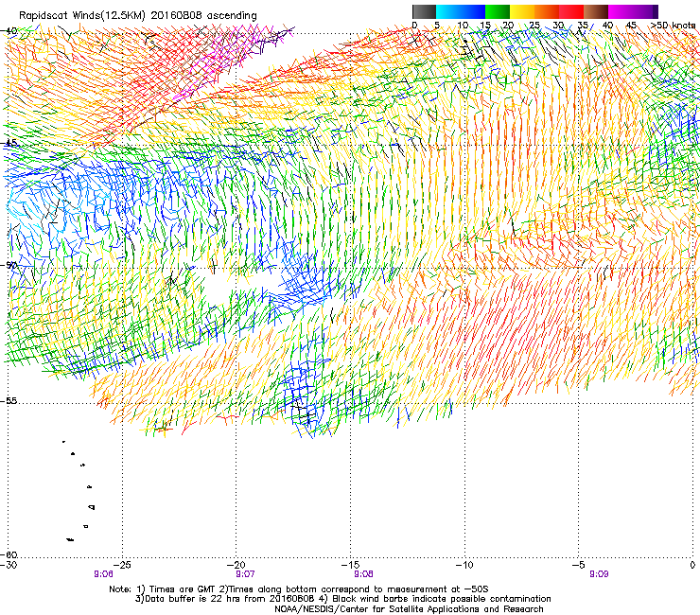The height and width of the screenshot is (615, 700).
Task: Click the purple '9:09' time label
Action: (599, 574)
